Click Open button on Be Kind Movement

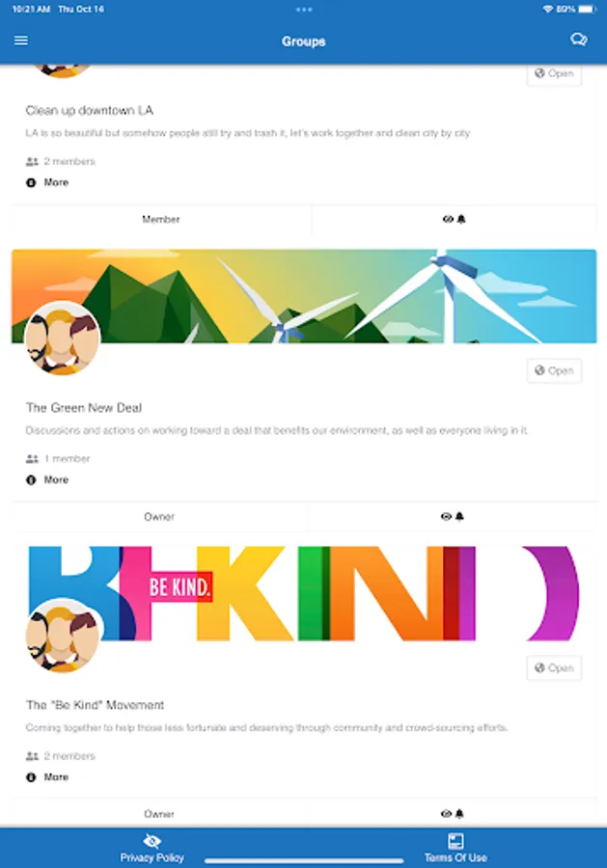tap(554, 668)
